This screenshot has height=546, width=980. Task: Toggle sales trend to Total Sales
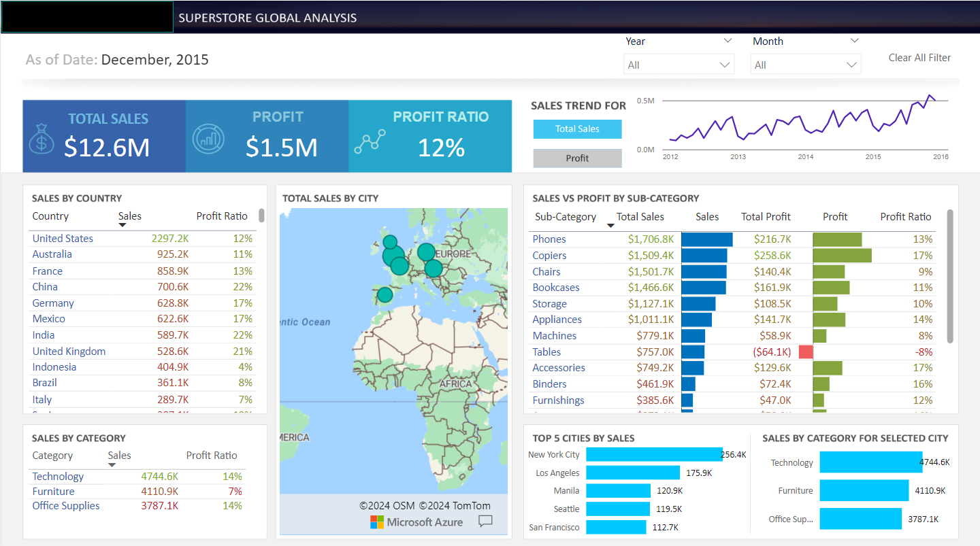click(x=577, y=129)
